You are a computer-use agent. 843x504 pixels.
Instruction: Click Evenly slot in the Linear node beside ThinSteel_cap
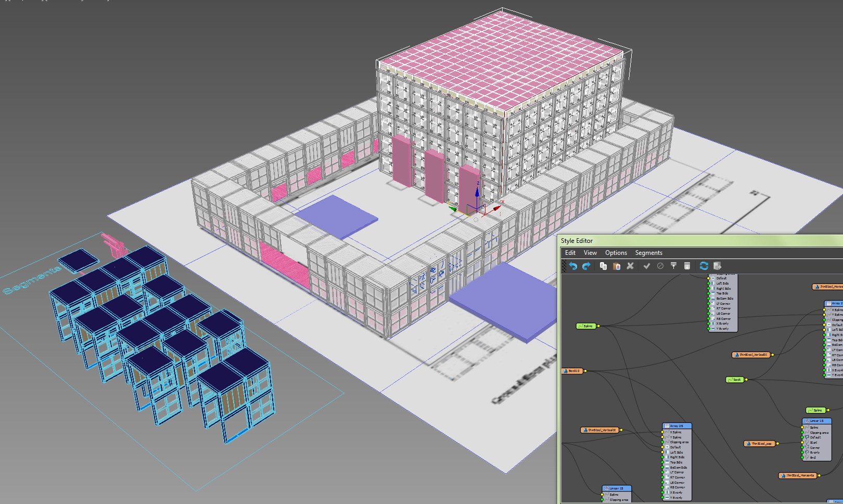pyautogui.click(x=816, y=453)
